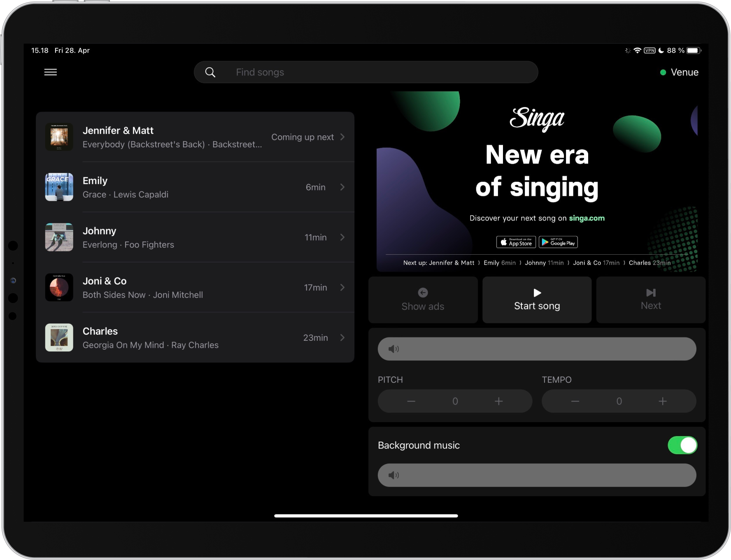Screen dimensions: 731x560
Task: Click the Everlong · Foo Fighters song text
Action: click(x=128, y=245)
